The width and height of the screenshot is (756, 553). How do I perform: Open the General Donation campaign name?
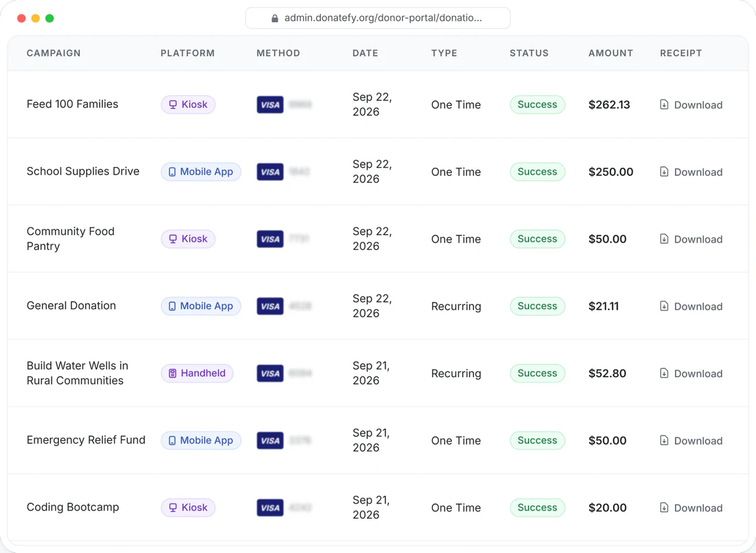pyautogui.click(x=71, y=306)
